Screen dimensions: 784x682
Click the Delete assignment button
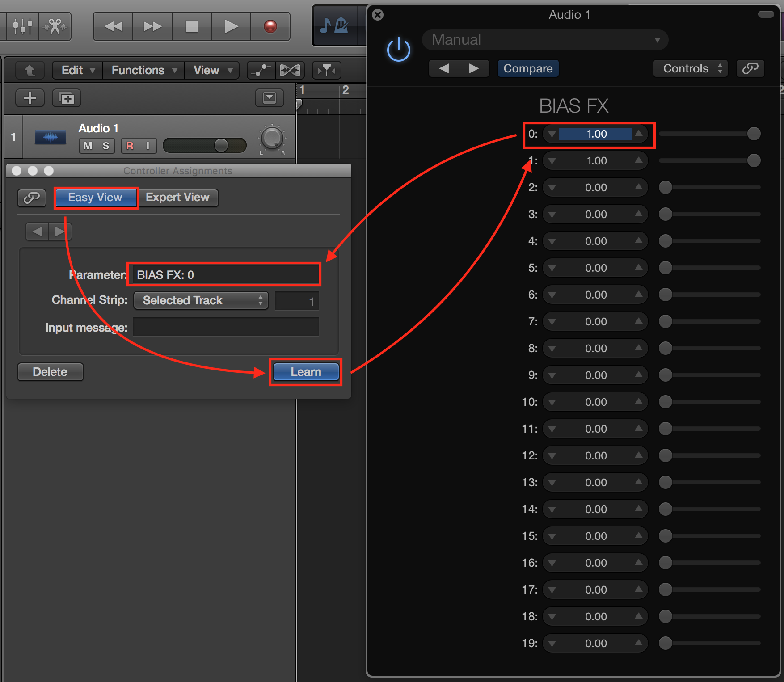[50, 372]
